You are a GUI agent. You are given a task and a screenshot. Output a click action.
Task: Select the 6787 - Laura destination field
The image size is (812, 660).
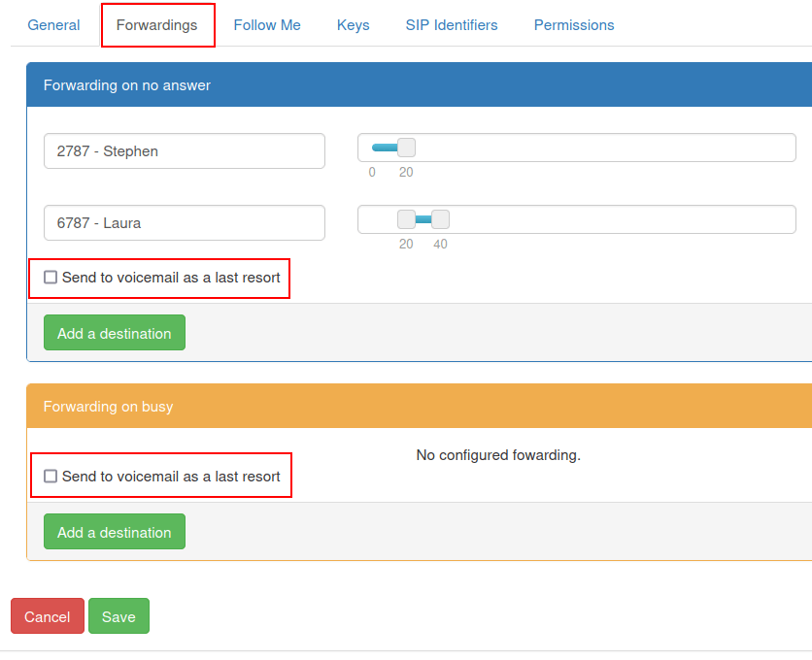184,222
